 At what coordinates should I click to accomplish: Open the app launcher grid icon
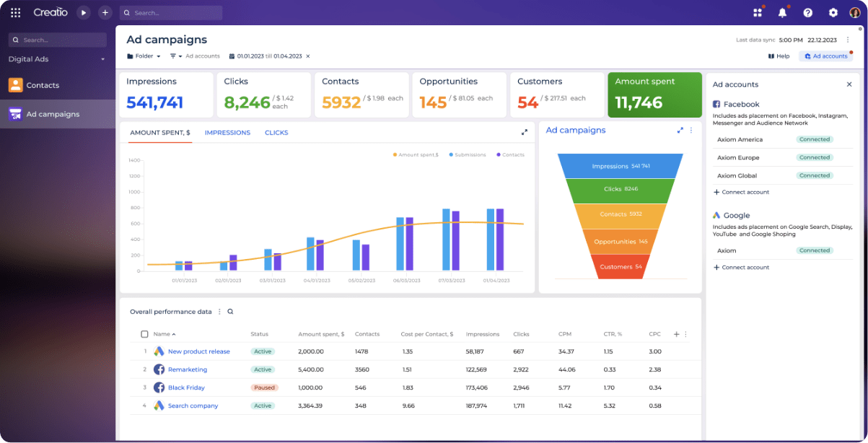tap(15, 12)
